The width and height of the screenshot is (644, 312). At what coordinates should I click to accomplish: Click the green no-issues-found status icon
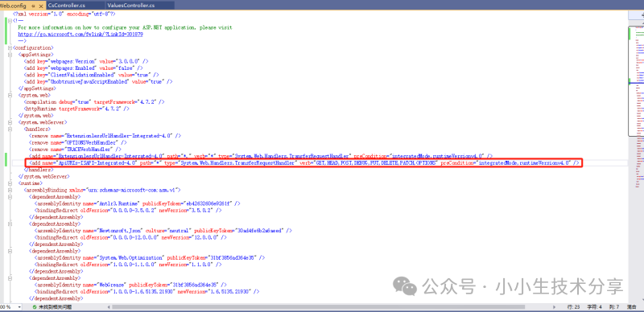35,307
